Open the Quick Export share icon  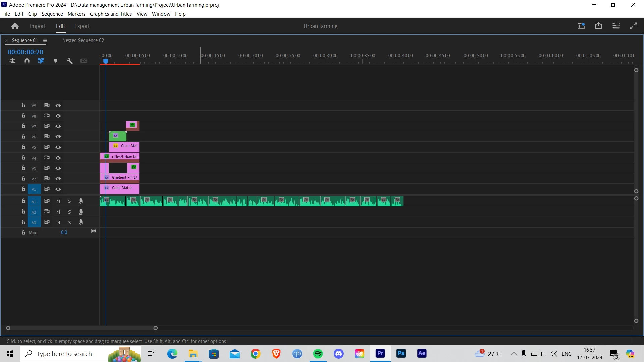coord(598,26)
